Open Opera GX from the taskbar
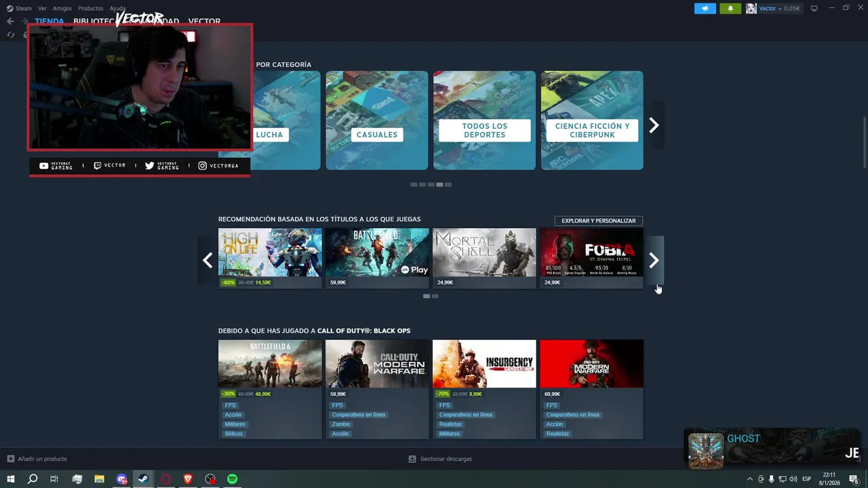Viewport: 868px width, 488px height. click(165, 479)
